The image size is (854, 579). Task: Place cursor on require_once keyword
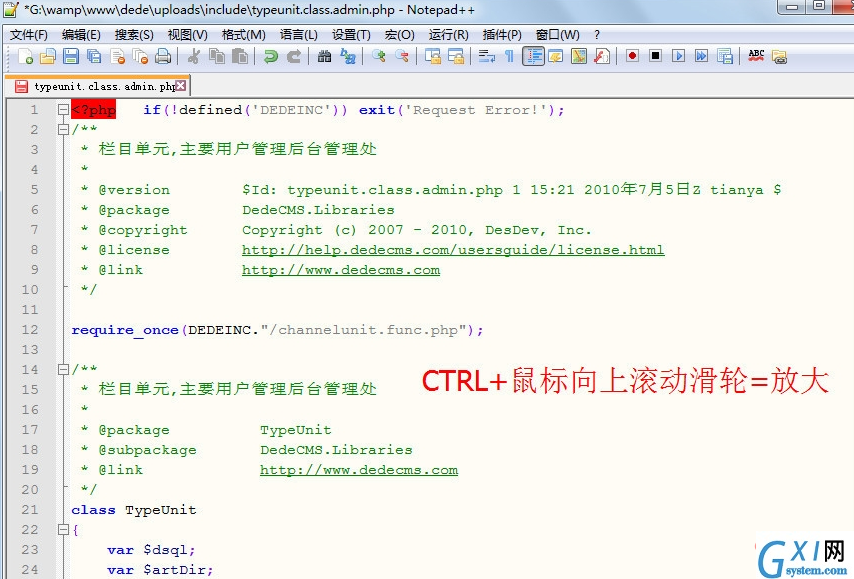pos(125,330)
